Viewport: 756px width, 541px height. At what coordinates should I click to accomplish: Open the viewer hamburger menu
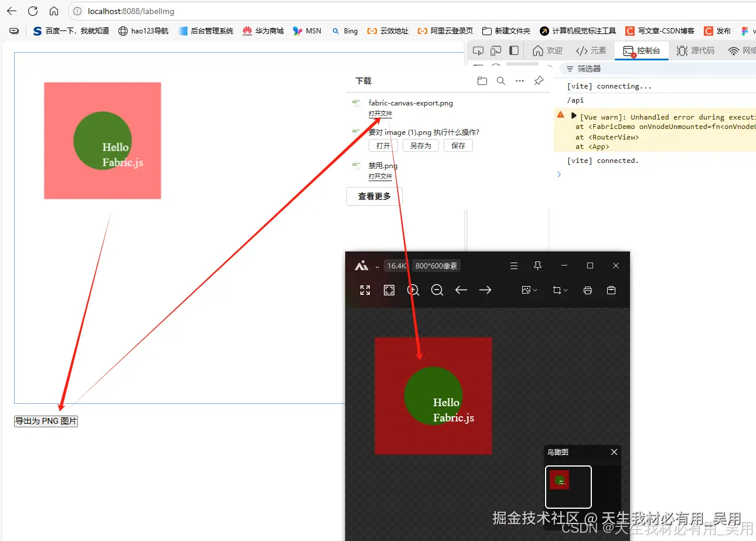tap(514, 266)
